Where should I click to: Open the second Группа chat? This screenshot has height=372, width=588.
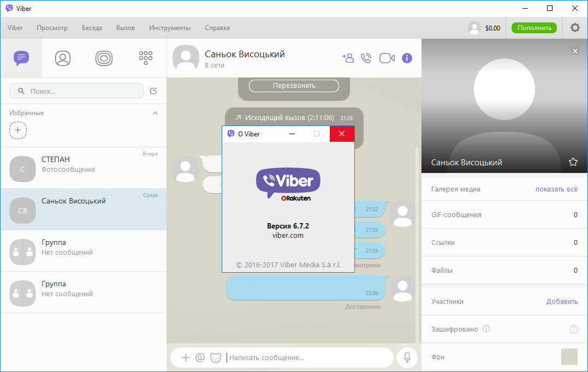pos(84,292)
